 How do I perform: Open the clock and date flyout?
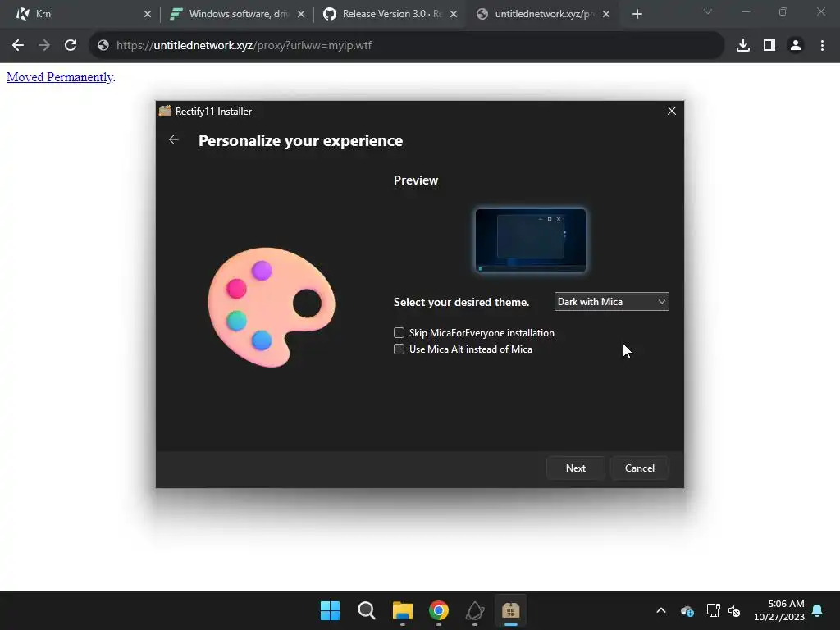(779, 610)
